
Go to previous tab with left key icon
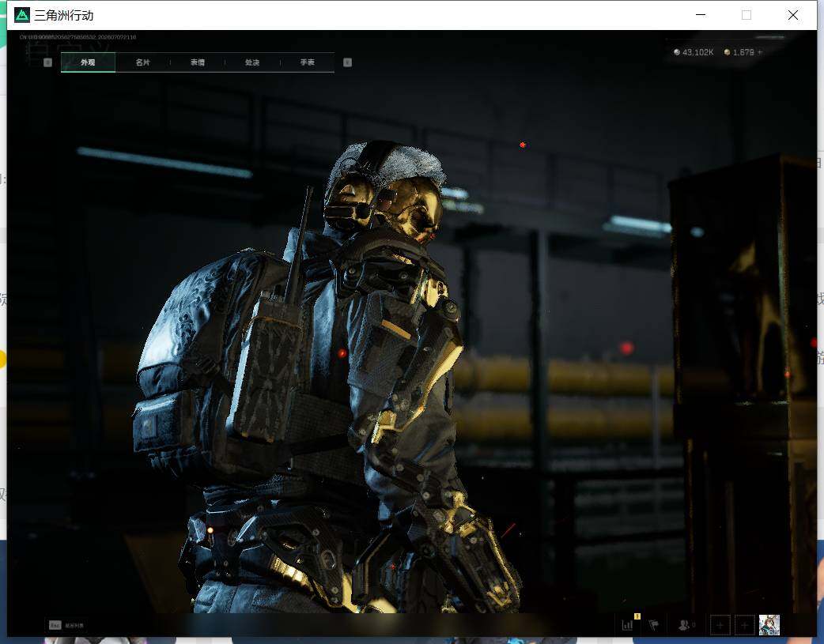click(47, 62)
